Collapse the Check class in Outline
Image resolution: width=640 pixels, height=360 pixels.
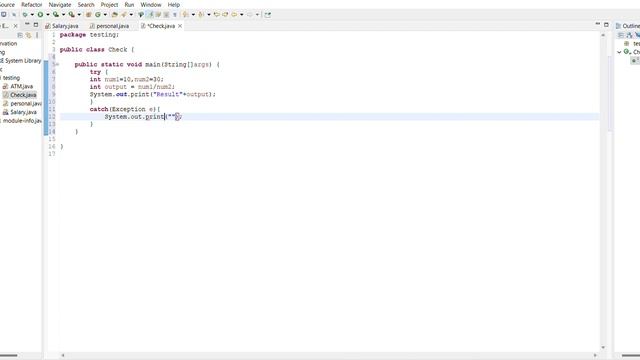point(619,52)
